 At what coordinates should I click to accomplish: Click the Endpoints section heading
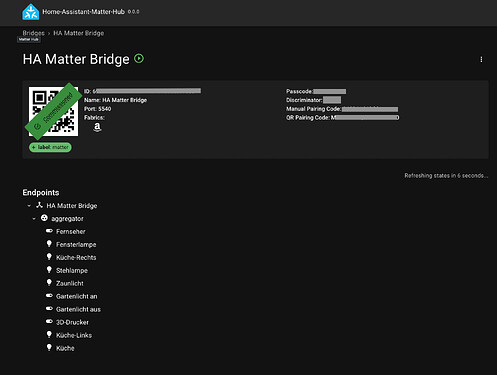coord(41,192)
